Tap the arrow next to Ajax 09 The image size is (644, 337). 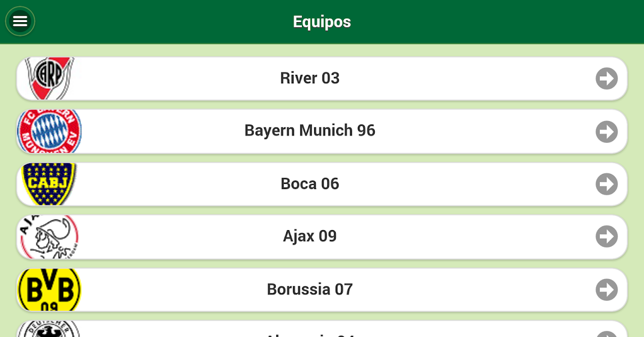(x=607, y=236)
